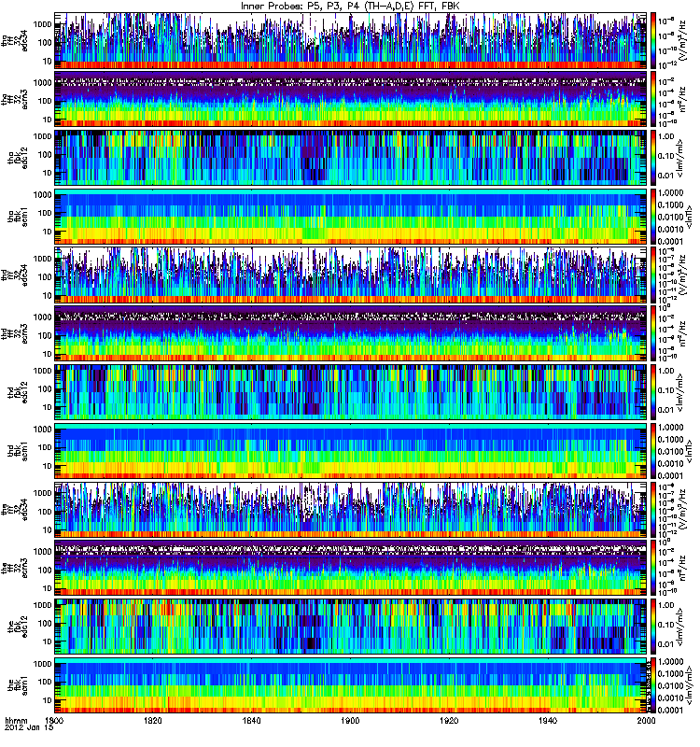This screenshot has height=747, width=700.
Task: Click the "2000" time axis label
Action: click(646, 720)
